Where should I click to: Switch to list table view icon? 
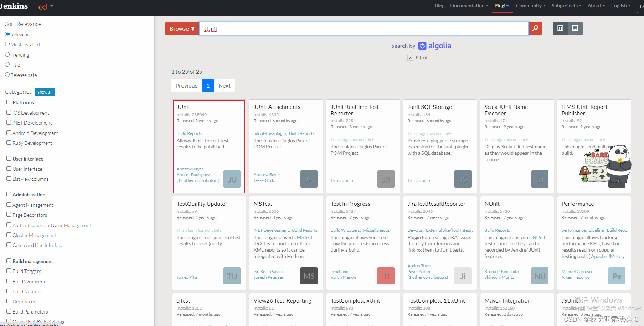tap(575, 28)
